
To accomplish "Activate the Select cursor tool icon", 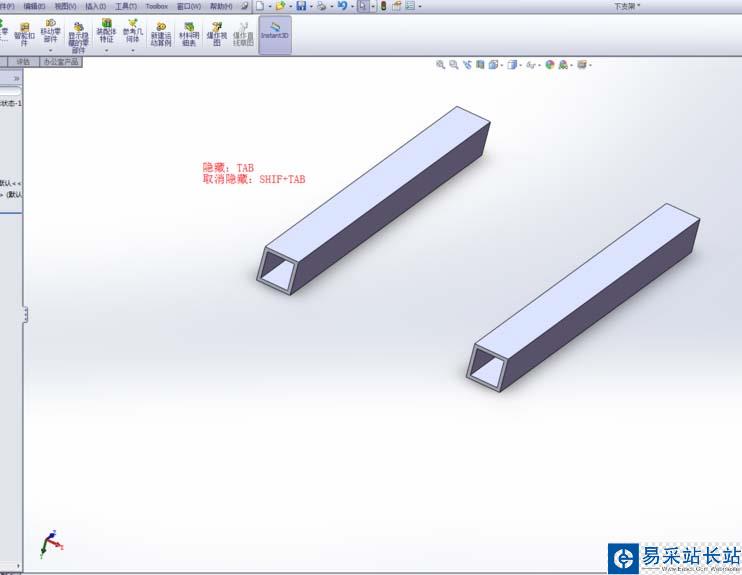I will coord(363,6).
